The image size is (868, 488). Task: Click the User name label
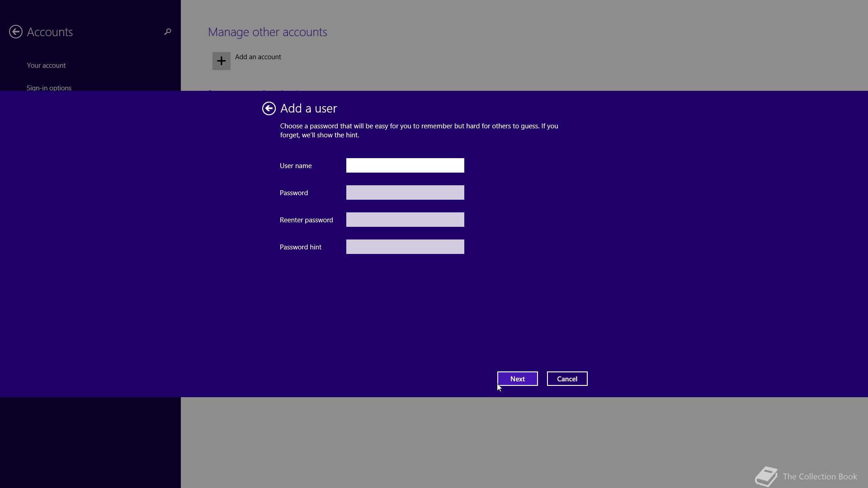point(296,166)
